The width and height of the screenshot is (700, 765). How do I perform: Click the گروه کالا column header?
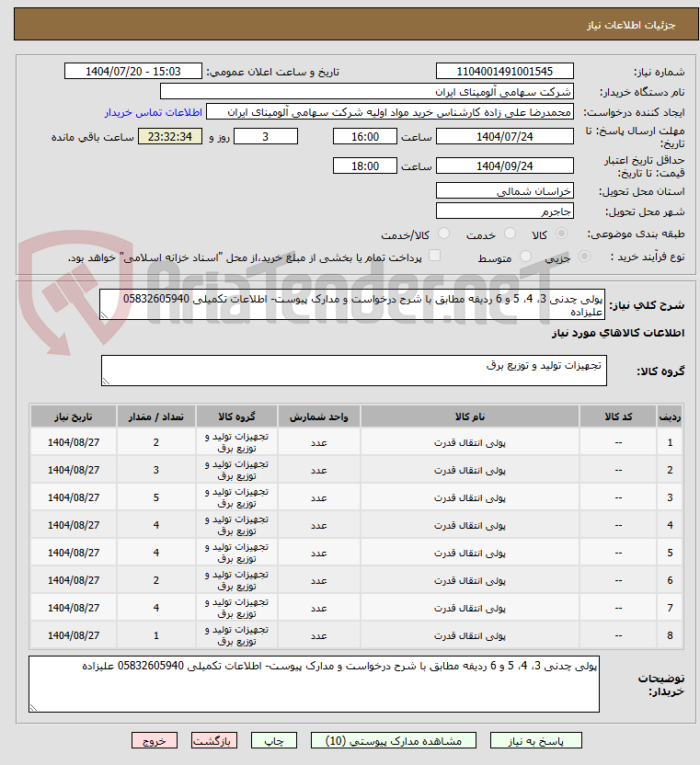click(236, 417)
